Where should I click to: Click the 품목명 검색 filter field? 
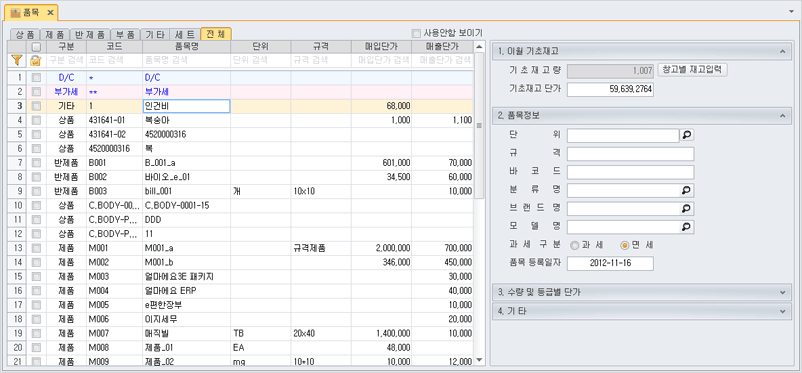[187, 60]
